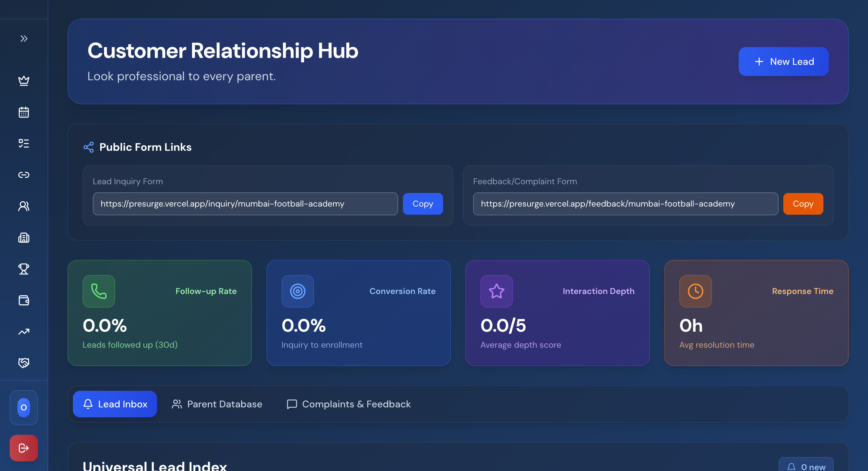
Task: Click the New Lead button
Action: point(783,62)
